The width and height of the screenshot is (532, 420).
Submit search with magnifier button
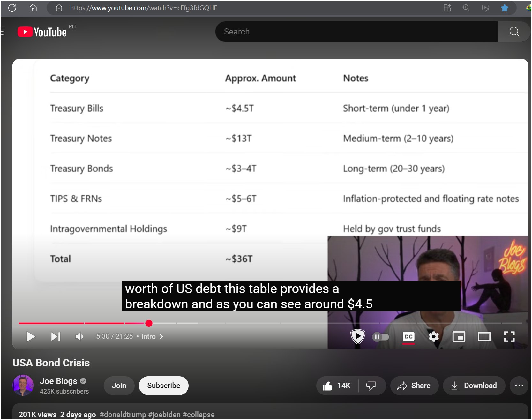tap(514, 32)
